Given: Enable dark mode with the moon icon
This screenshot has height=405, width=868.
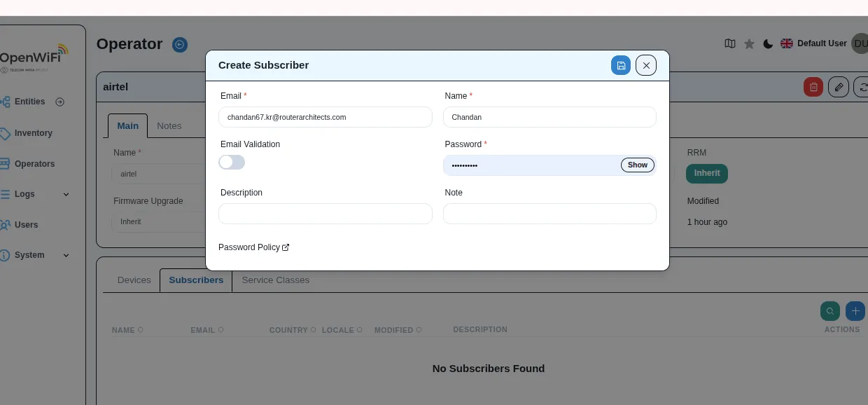Looking at the screenshot, I should pos(767,43).
